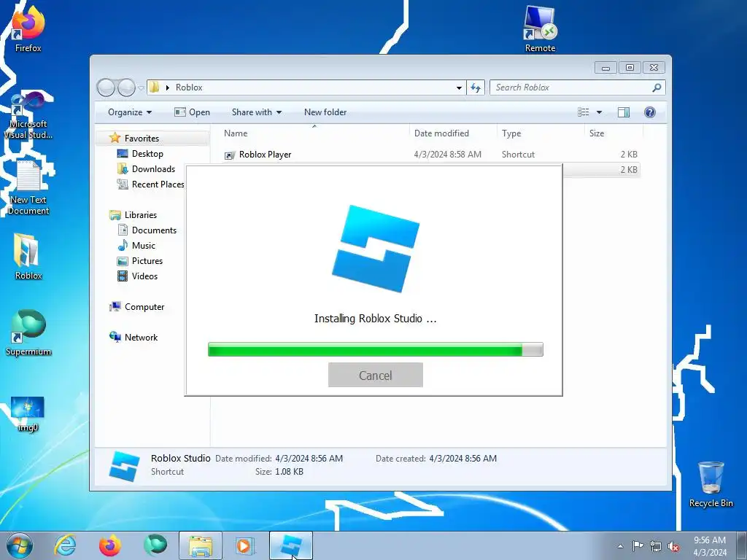Click the Roblox breadcrumb in address bar
Viewport: 747px width, 560px height.
click(x=189, y=87)
